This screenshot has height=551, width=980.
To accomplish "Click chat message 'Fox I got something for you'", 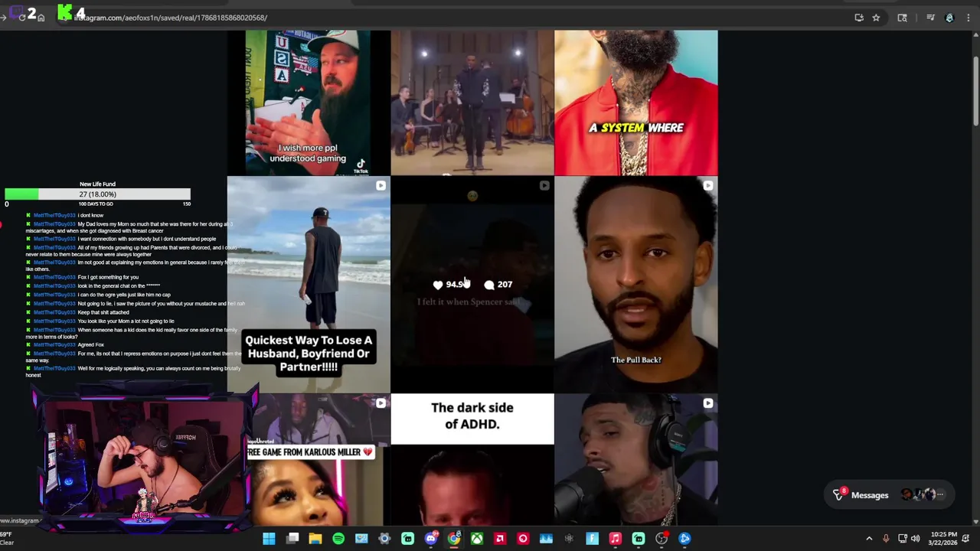I will click(x=108, y=277).
